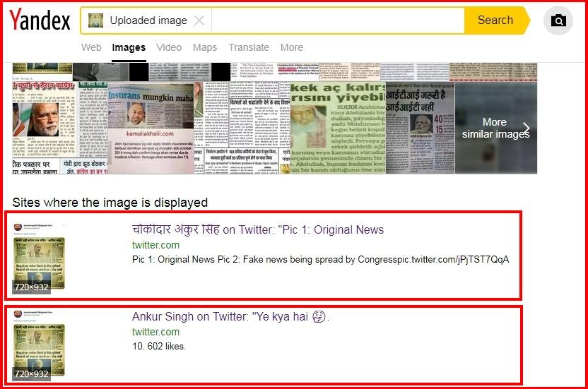Click the More similar images arrow

tap(526, 128)
